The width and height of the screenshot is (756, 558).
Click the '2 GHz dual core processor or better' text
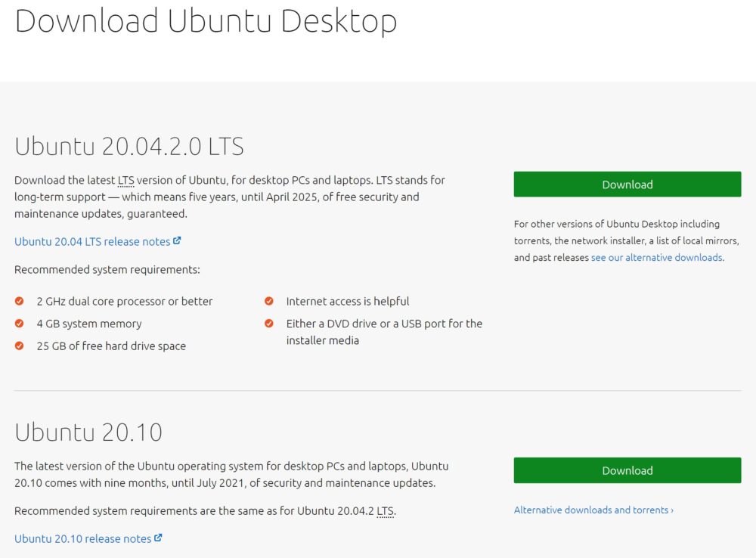tap(125, 302)
